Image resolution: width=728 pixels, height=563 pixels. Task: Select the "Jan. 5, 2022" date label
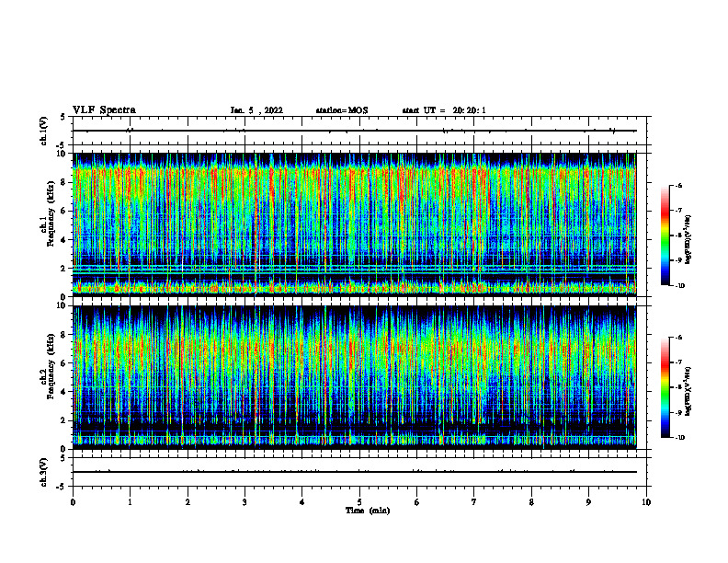tap(256, 110)
